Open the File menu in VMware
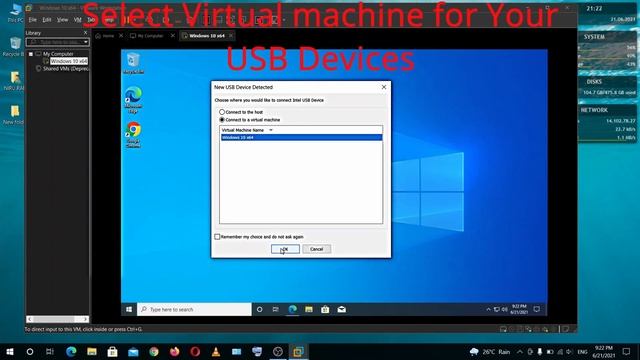 coord(33,20)
